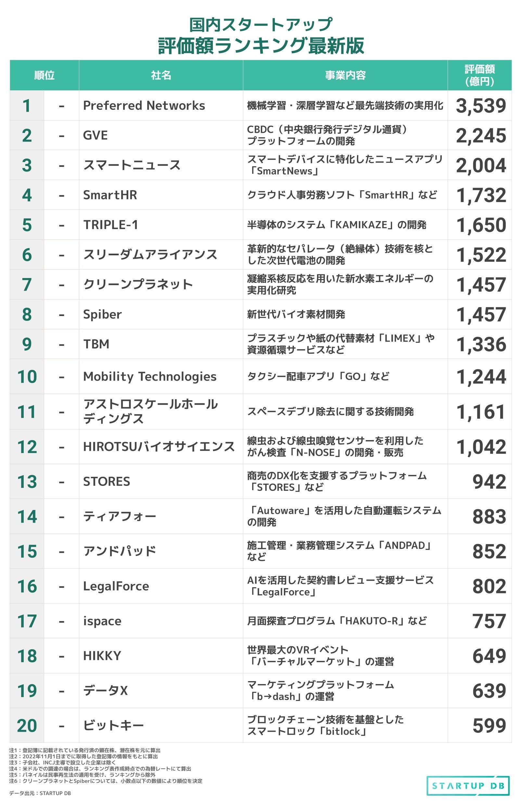
Task: Click the Mobility Technologies entry
Action: (149, 376)
